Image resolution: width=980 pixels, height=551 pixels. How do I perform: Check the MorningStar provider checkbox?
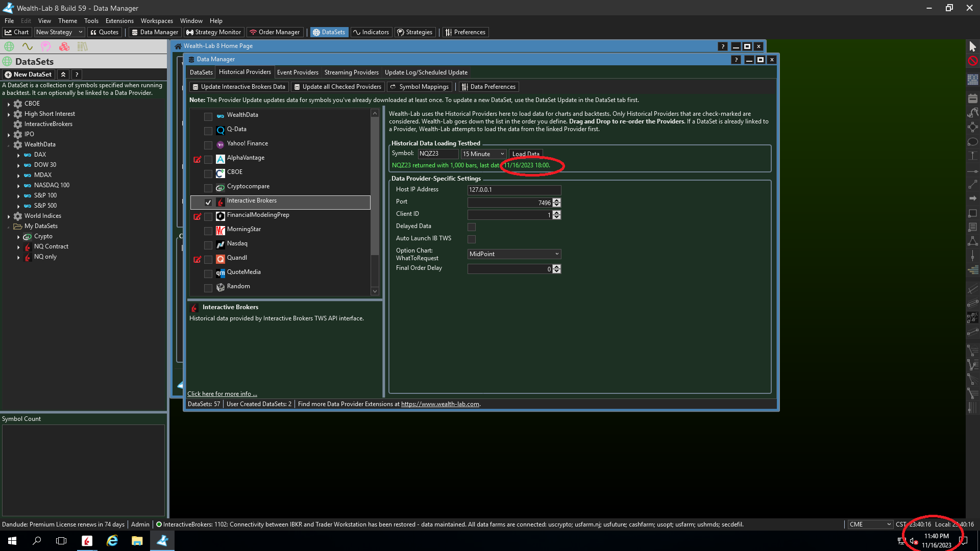(x=208, y=231)
